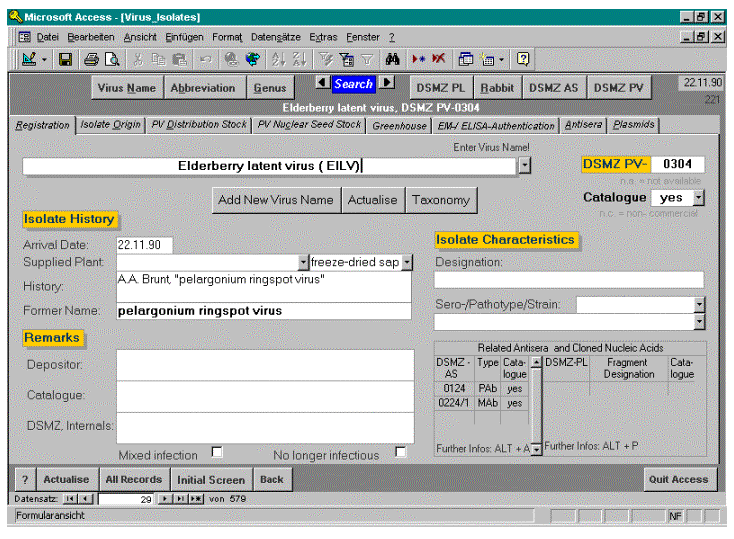This screenshot has width=734, height=539.
Task: Click the Save icon in the toolbar
Action: [65, 60]
